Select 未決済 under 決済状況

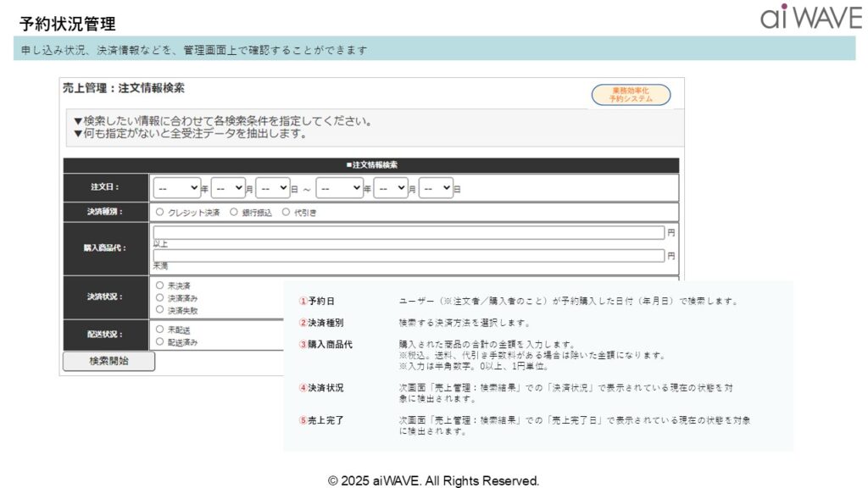coord(160,286)
